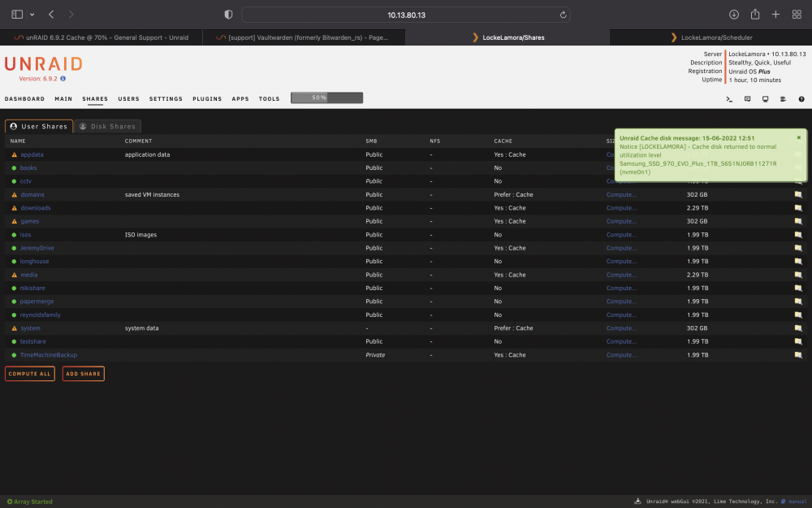The image size is (812, 508).
Task: Click the Help question mark icon
Action: tap(801, 99)
